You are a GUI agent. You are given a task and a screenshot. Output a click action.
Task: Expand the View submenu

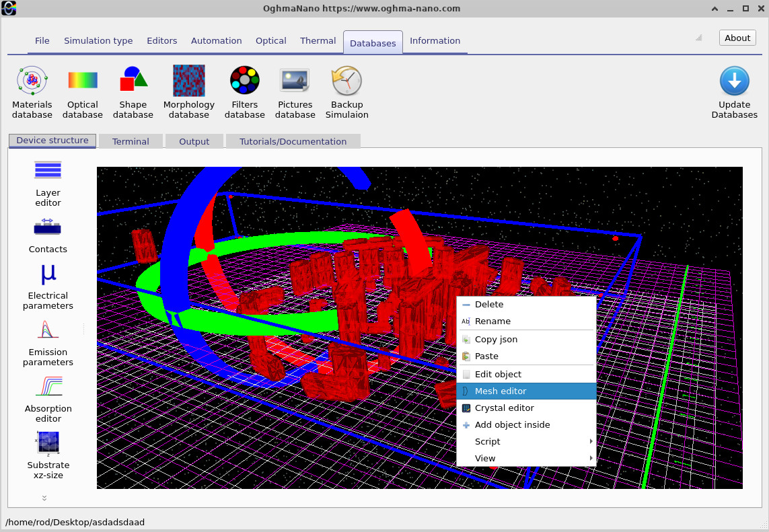[x=526, y=458]
